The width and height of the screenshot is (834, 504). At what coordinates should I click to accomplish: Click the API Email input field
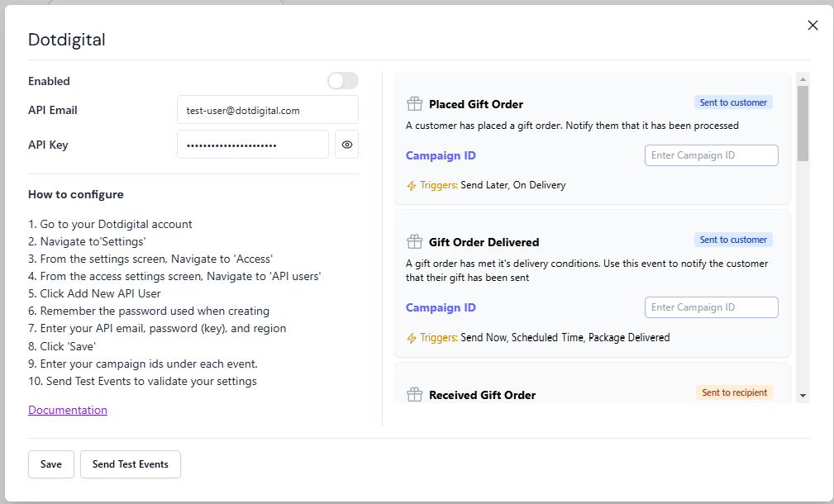pyautogui.click(x=268, y=110)
